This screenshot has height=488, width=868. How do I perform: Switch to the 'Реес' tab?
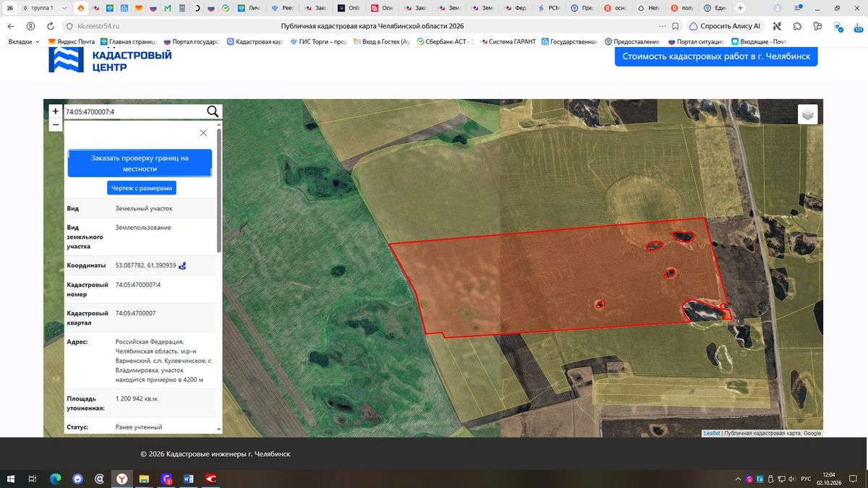pos(282,8)
